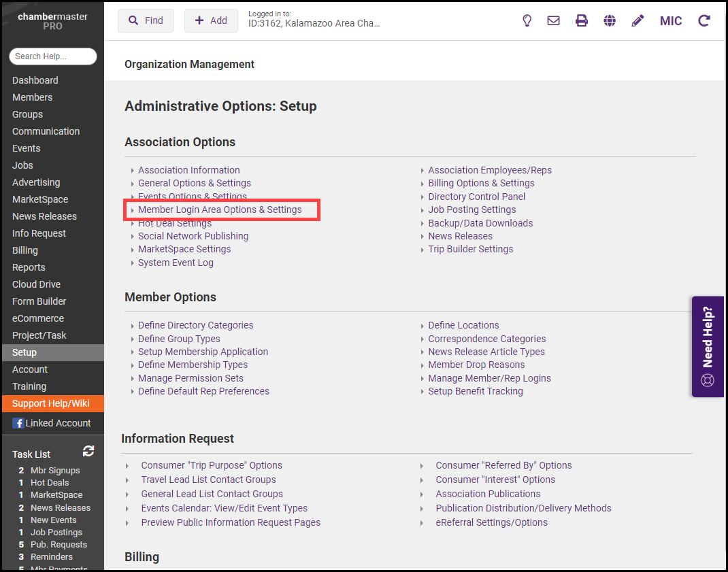The height and width of the screenshot is (572, 728).
Task: Open Member Login Area Options & Settings
Action: (220, 209)
